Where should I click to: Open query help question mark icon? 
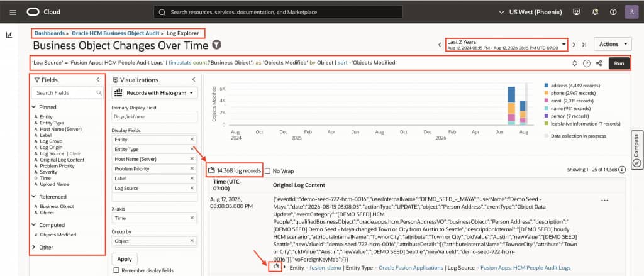[587, 63]
